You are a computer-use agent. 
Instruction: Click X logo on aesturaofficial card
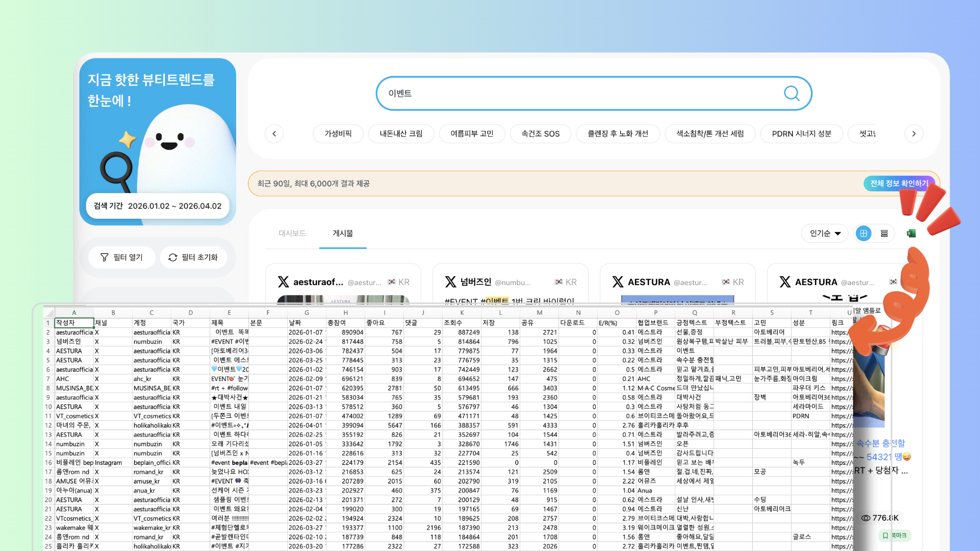283,282
